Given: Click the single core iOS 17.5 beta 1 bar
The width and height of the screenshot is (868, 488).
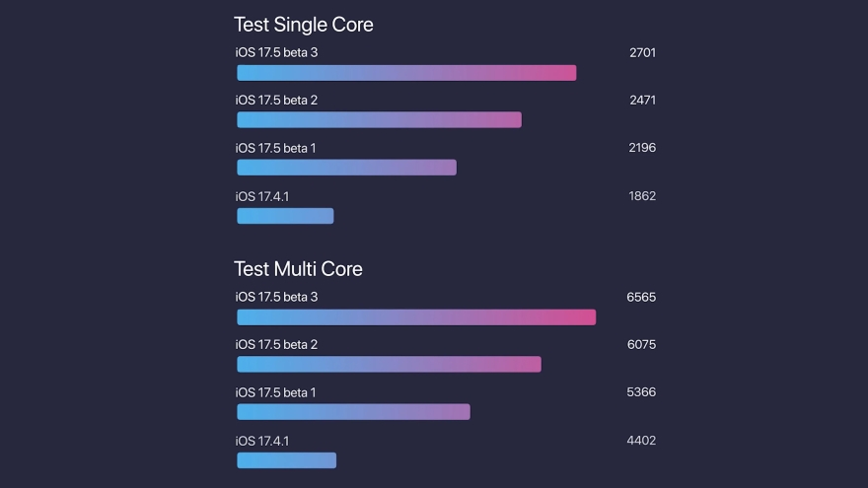Looking at the screenshot, I should 346,168.
